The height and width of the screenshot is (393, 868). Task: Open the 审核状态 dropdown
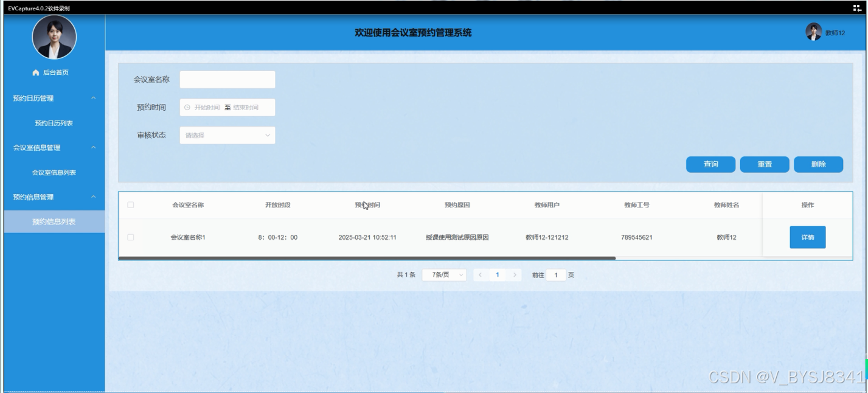click(x=227, y=135)
